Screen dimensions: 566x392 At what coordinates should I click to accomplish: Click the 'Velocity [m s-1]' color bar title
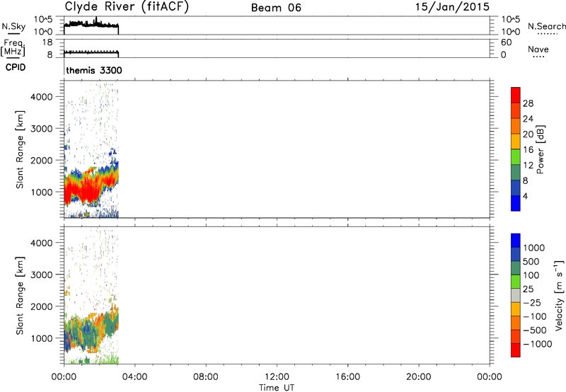coord(559,295)
